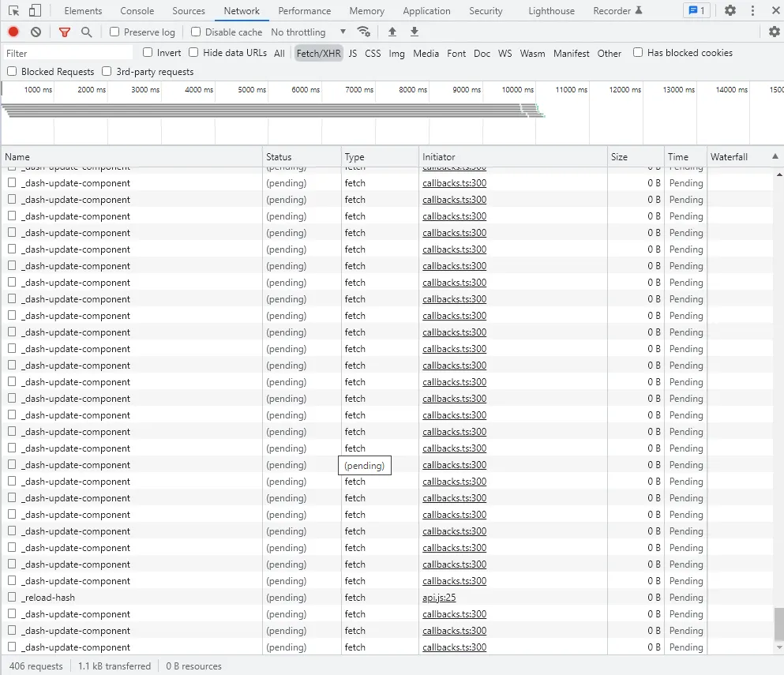Open the No throttling dropdown
Viewport: 784px width, 675px height.
(309, 32)
